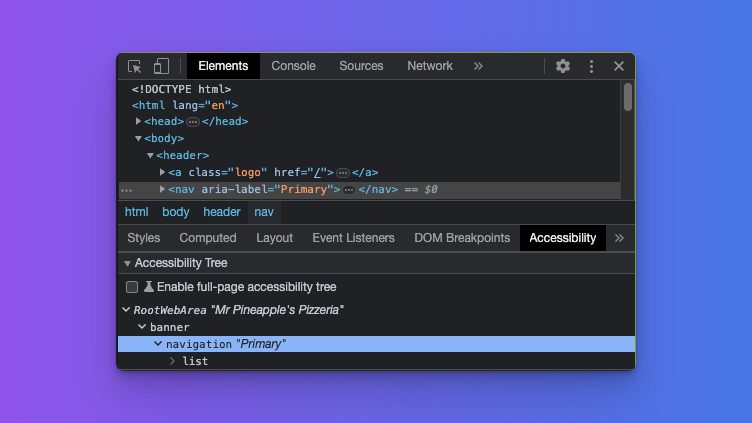Open the three-dot customize menu
This screenshot has height=423, width=752.
point(591,66)
